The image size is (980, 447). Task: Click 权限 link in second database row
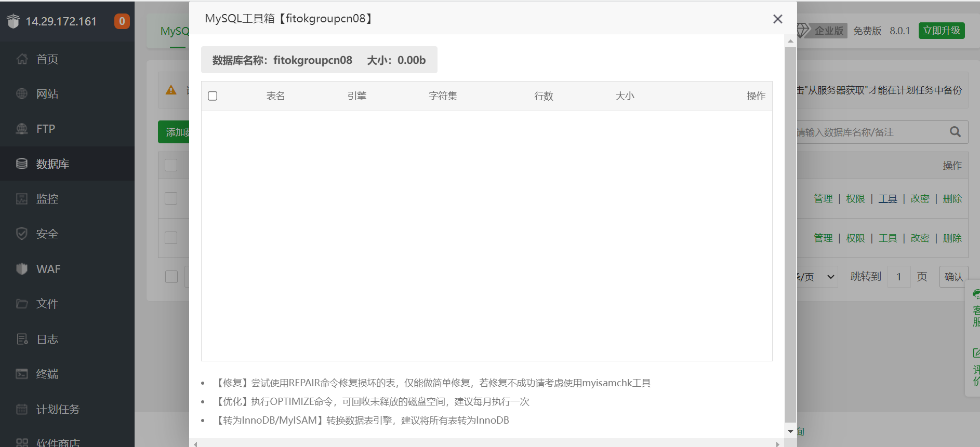(855, 238)
